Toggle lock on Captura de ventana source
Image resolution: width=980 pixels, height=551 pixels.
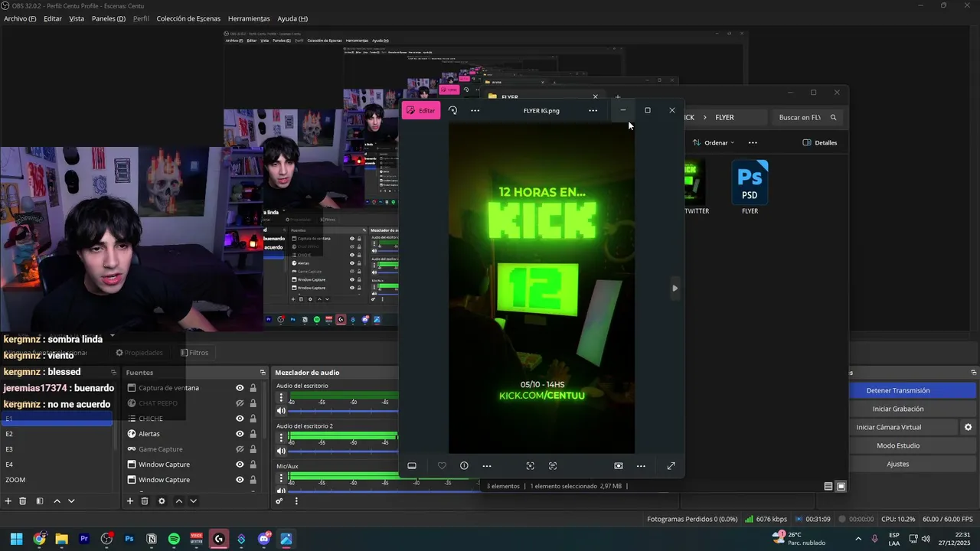(x=253, y=388)
